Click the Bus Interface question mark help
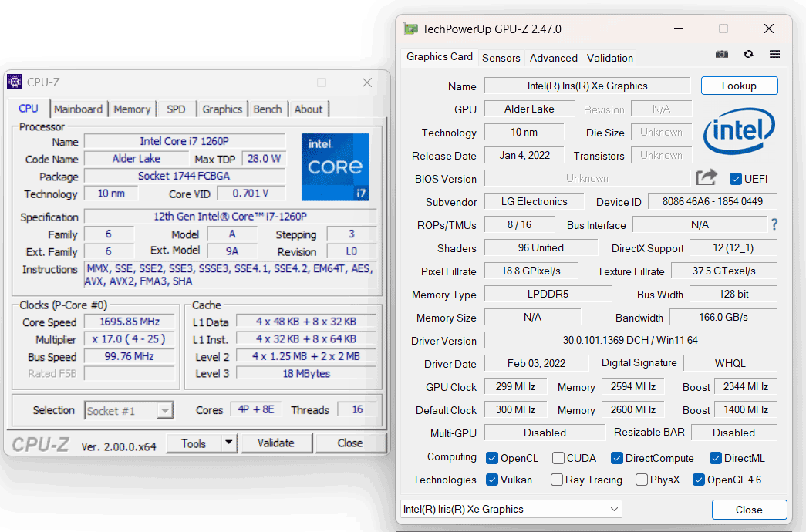 (774, 224)
